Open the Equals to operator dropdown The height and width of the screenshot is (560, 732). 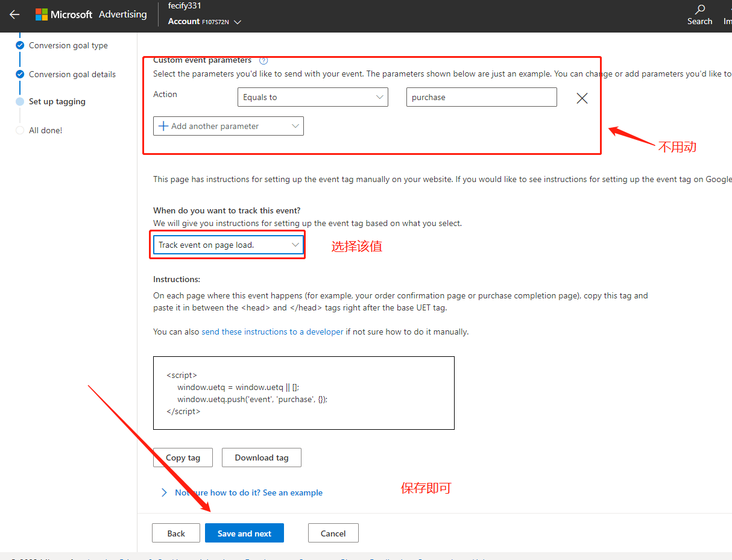click(x=313, y=97)
